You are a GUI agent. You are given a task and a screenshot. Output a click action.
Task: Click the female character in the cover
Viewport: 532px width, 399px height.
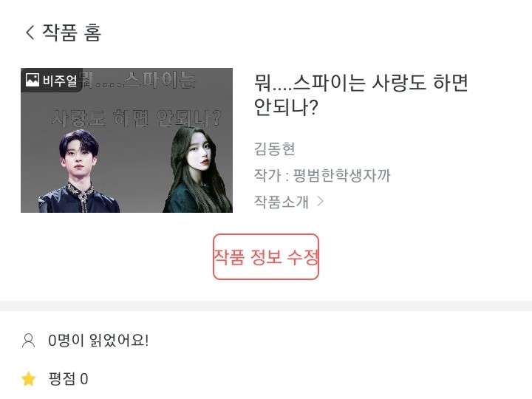[197, 169]
